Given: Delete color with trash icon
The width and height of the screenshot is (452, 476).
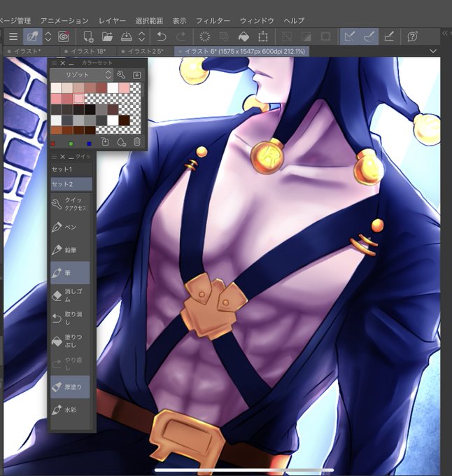Looking at the screenshot, I should [137, 142].
